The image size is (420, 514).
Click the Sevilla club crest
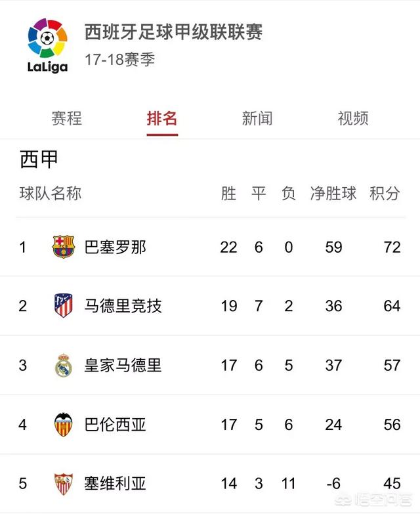63,484
